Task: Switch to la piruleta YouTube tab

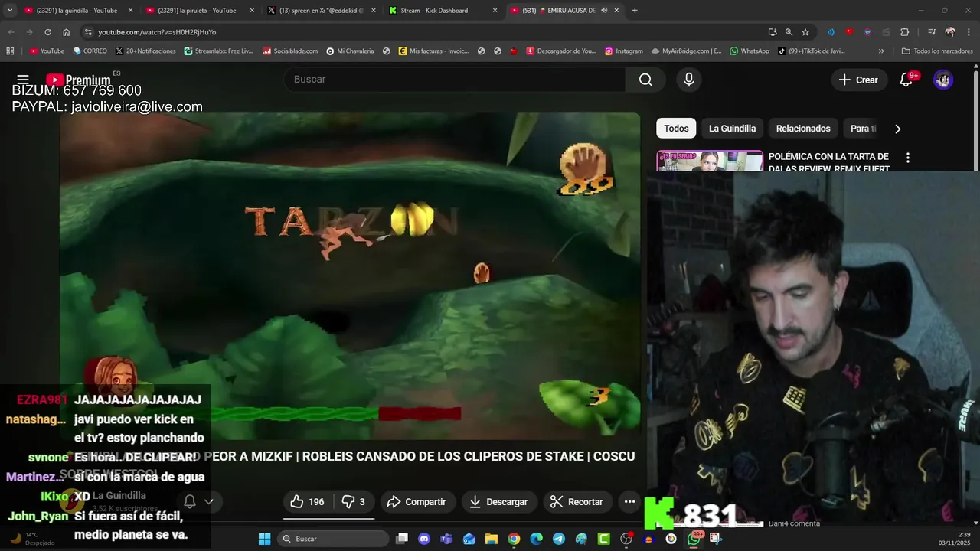Action: (199, 11)
